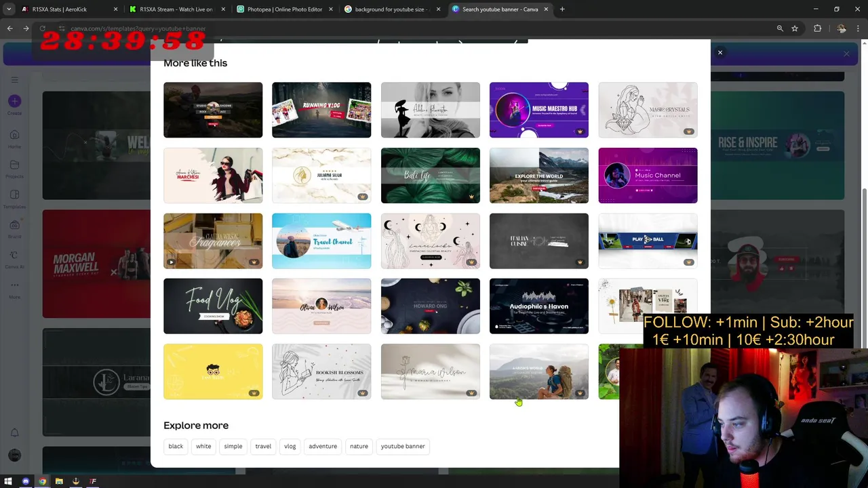The height and width of the screenshot is (488, 868).
Task: Close the Photopea tab
Action: tap(331, 9)
